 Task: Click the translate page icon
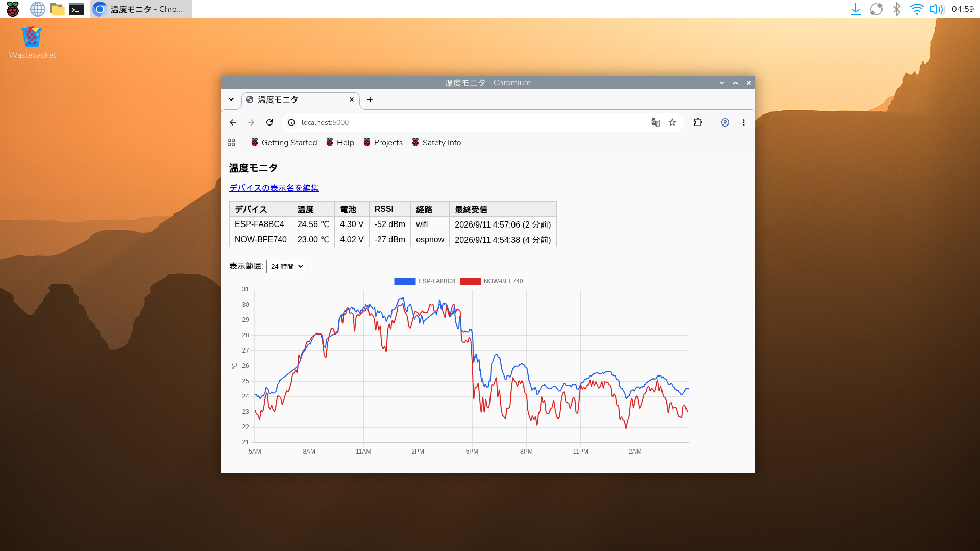point(656,122)
